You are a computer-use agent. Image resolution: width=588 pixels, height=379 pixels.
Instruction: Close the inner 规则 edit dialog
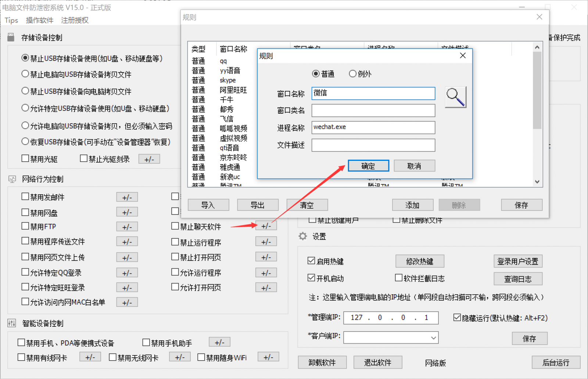tap(463, 56)
